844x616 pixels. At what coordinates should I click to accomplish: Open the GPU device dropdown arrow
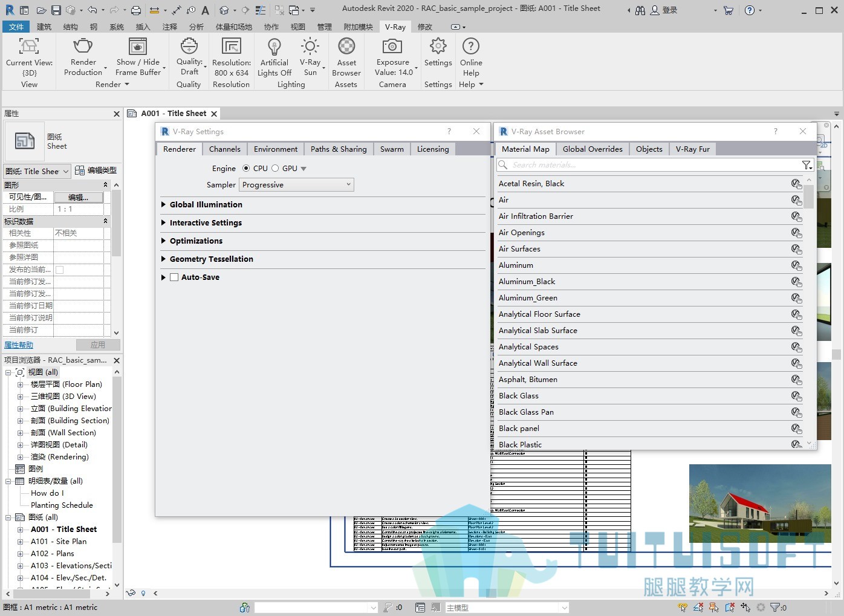(x=304, y=169)
